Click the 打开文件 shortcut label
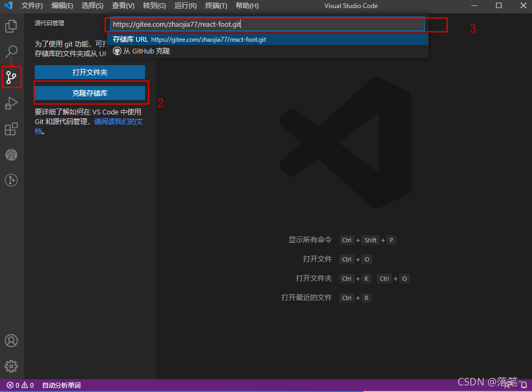 coord(317,259)
